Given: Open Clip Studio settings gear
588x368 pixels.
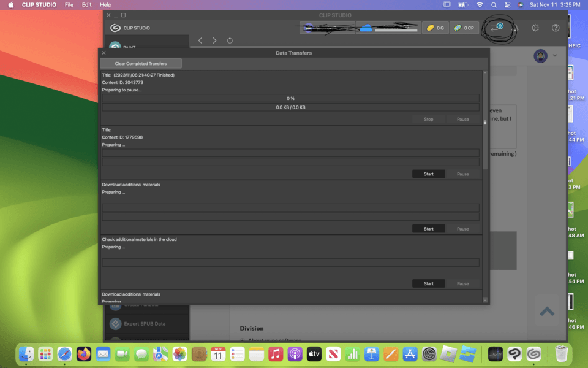Looking at the screenshot, I should (x=535, y=28).
